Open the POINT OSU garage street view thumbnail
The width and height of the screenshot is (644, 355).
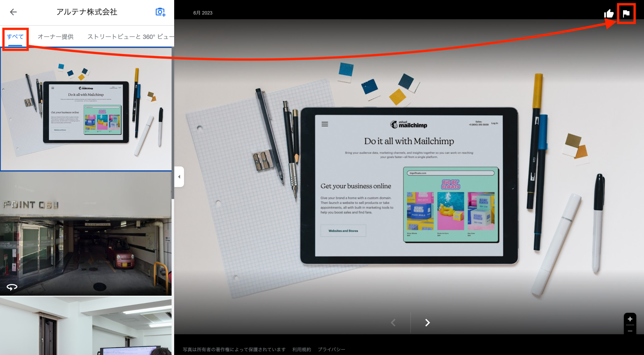pyautogui.click(x=86, y=233)
